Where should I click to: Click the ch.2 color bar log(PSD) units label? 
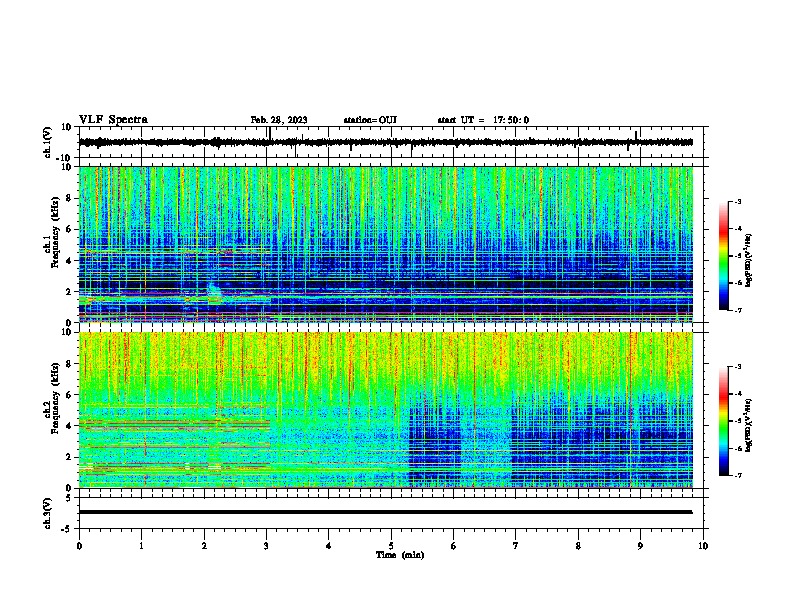point(748,426)
